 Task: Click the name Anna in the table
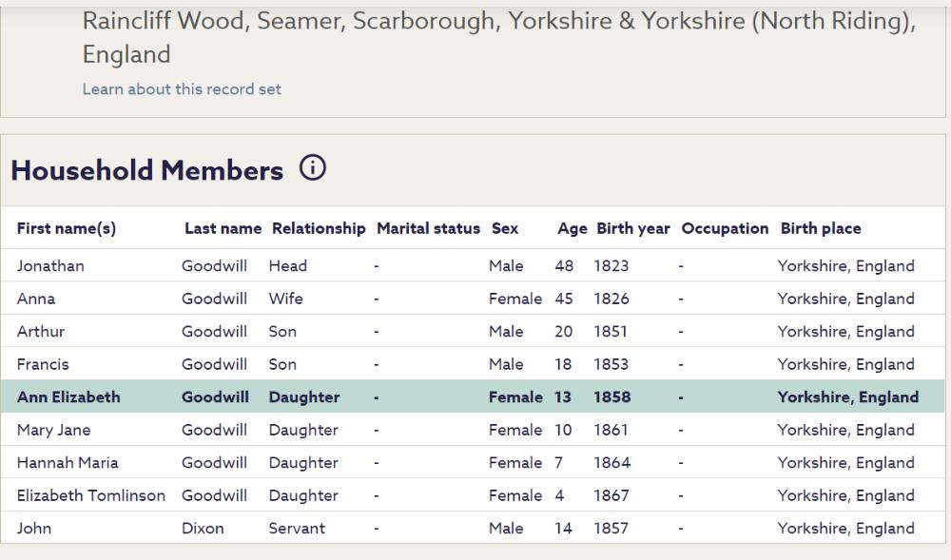pos(36,299)
